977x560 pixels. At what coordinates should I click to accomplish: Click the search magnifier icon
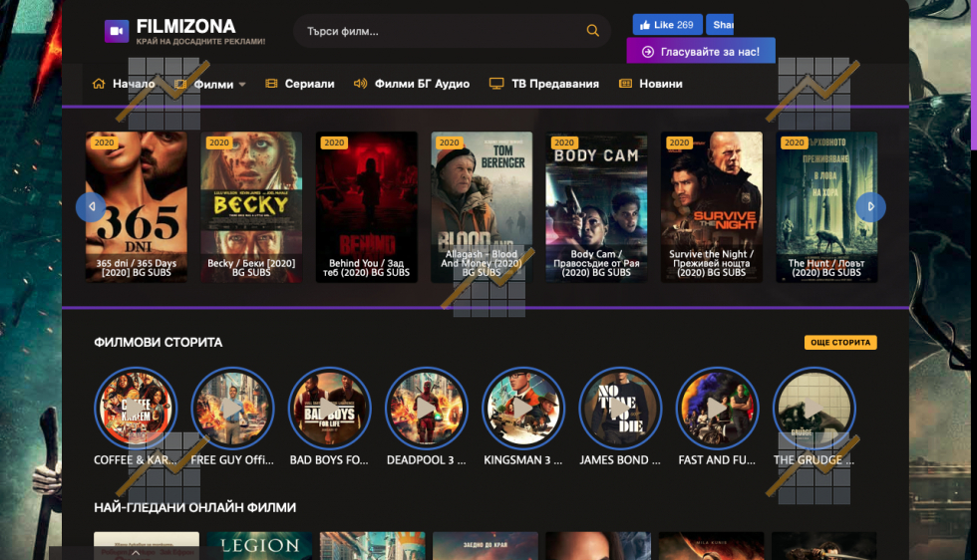[x=593, y=31]
